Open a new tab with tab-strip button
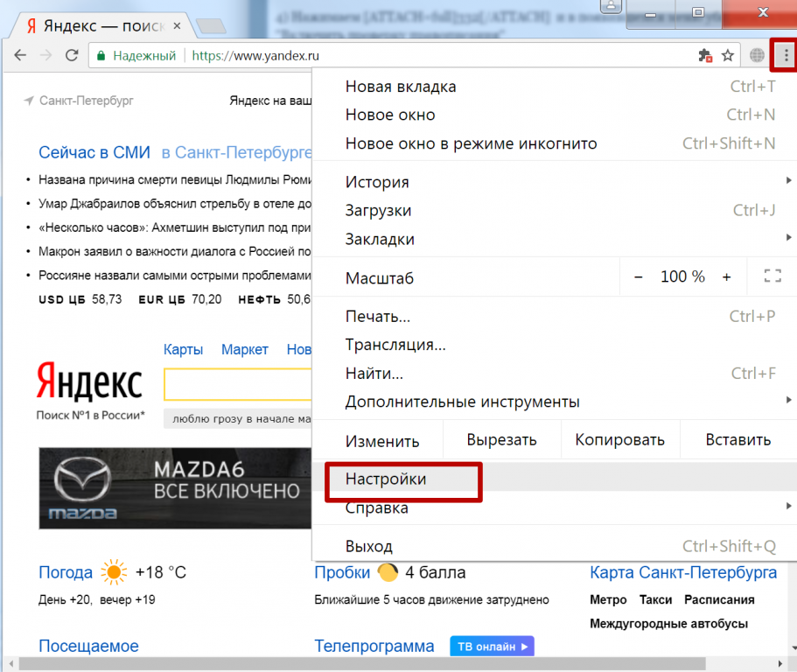The image size is (797, 672). 211,26
